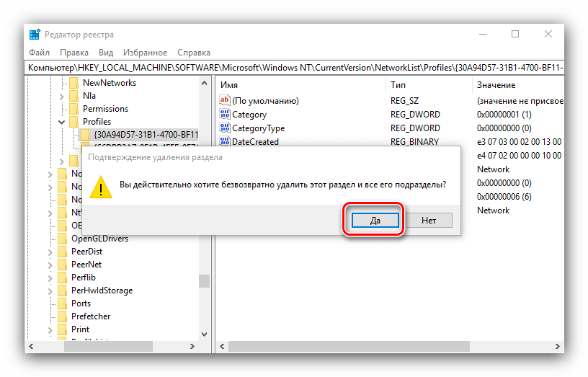Image resolution: width=588 pixels, height=377 pixels.
Task: Cancel deletion with the Нет button
Action: (428, 220)
